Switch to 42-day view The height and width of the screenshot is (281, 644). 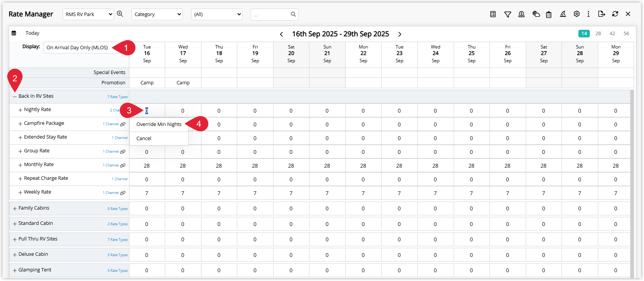coord(612,34)
